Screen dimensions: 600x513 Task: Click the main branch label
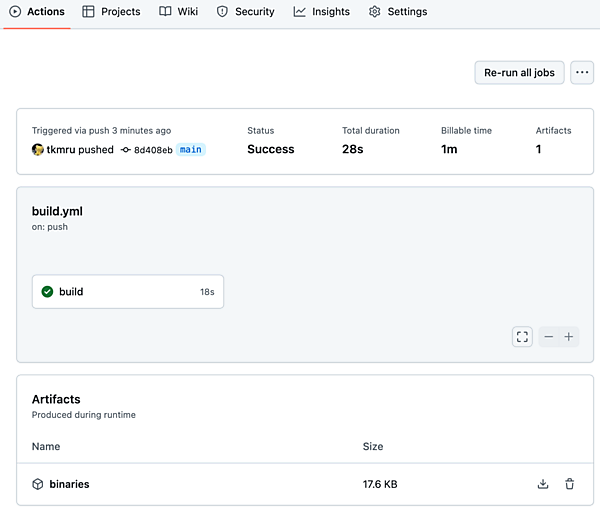click(191, 150)
